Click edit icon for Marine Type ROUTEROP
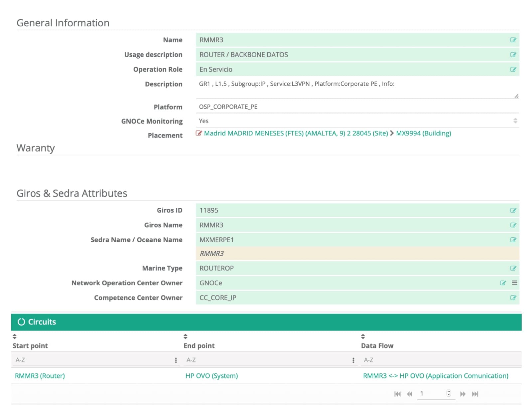Image resolution: width=532 pixels, height=416 pixels. [x=513, y=268]
